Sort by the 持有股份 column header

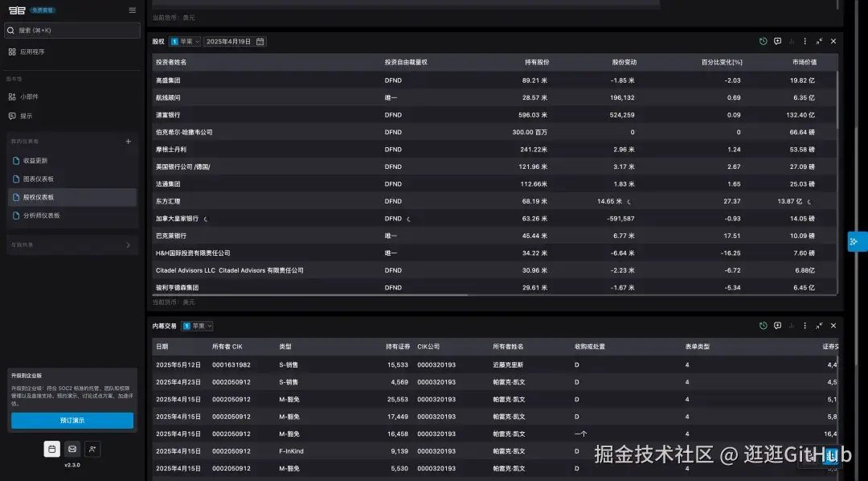537,62
